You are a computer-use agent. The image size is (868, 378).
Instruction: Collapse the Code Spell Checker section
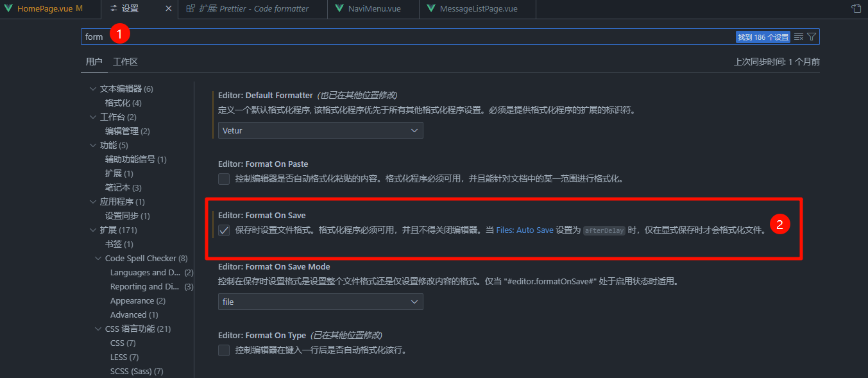click(x=98, y=258)
